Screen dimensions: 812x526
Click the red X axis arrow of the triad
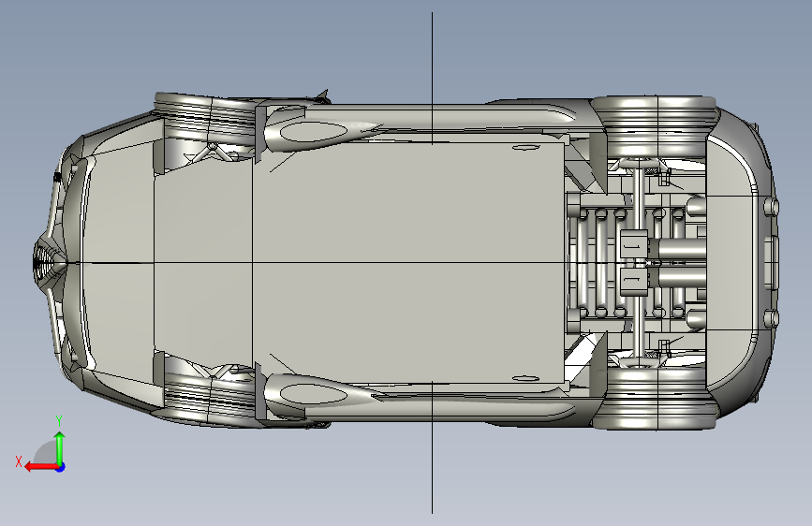pos(41,467)
